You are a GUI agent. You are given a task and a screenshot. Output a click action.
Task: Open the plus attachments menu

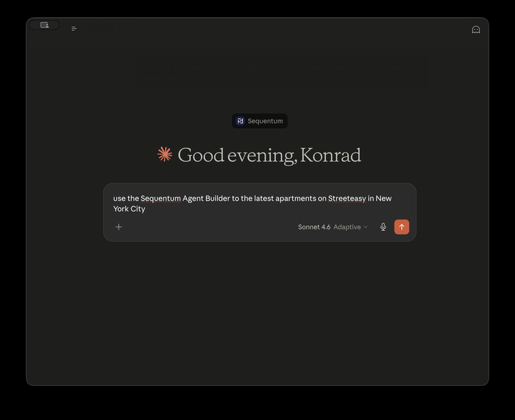pyautogui.click(x=119, y=227)
